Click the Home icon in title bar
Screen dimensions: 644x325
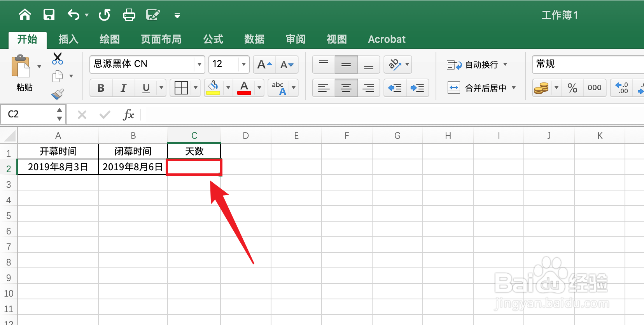click(x=25, y=15)
